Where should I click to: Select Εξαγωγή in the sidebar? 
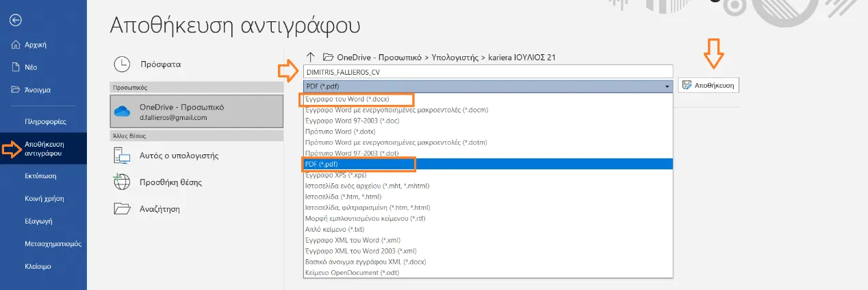tap(38, 221)
